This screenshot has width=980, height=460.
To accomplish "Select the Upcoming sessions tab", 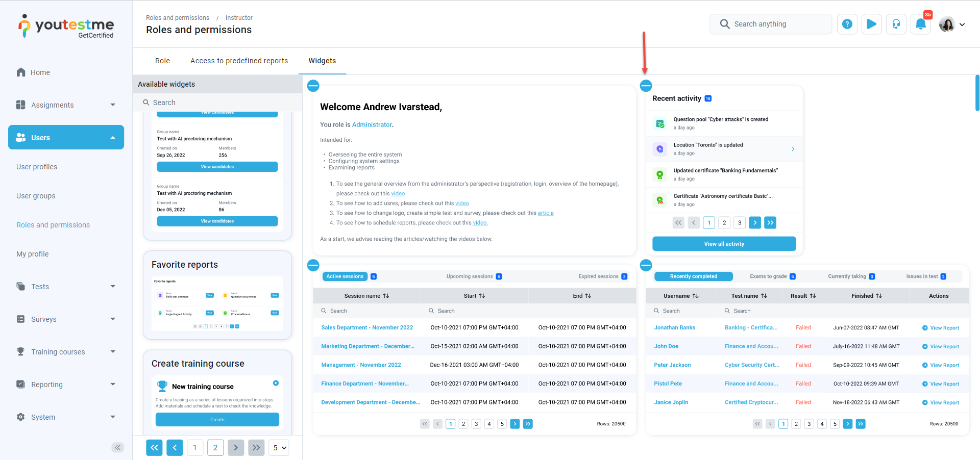I will pos(474,276).
